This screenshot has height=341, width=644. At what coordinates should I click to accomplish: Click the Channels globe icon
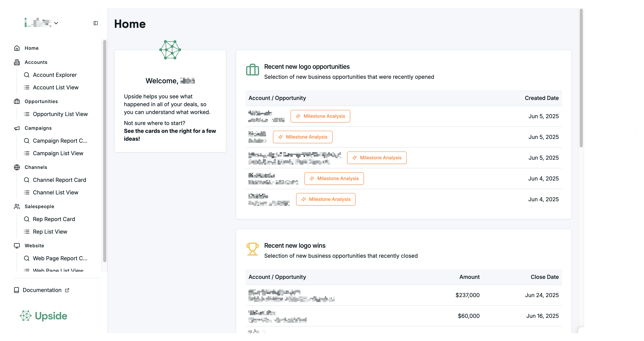pos(17,167)
